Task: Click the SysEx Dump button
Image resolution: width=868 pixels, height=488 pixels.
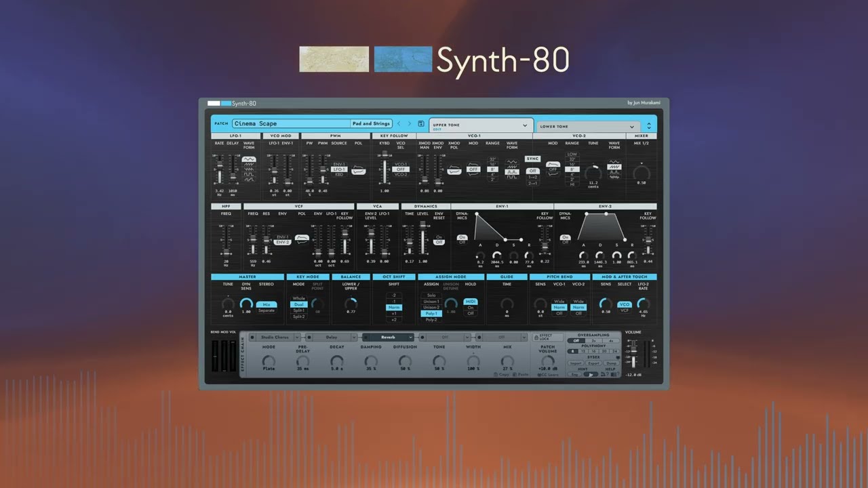Action: click(x=611, y=363)
